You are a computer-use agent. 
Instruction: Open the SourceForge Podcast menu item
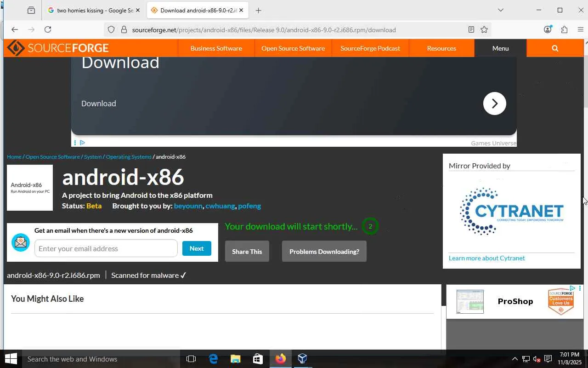point(370,48)
